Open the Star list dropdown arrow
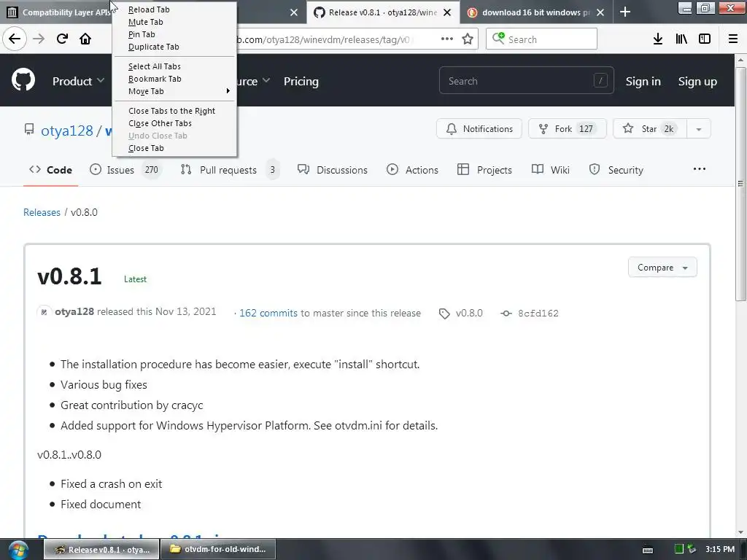The image size is (747, 560). (698, 128)
